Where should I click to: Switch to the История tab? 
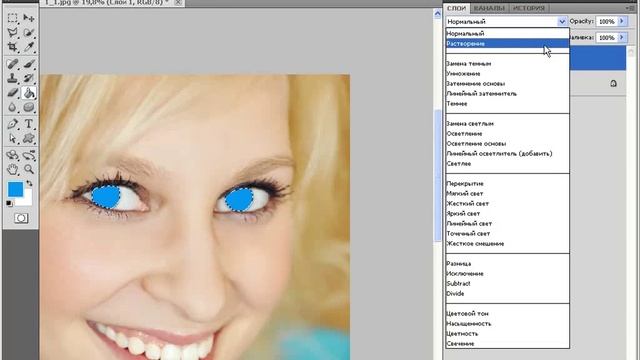[x=529, y=8]
